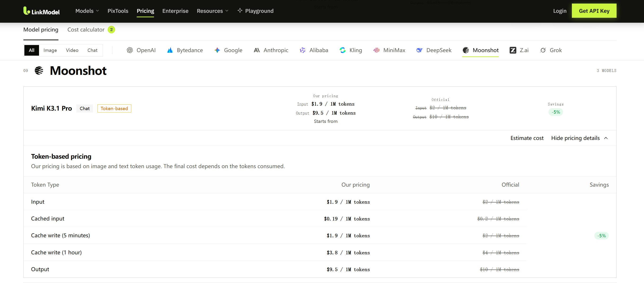644x283 pixels.
Task: Click the Cost calculator badge showing 2
Action: pyautogui.click(x=111, y=30)
